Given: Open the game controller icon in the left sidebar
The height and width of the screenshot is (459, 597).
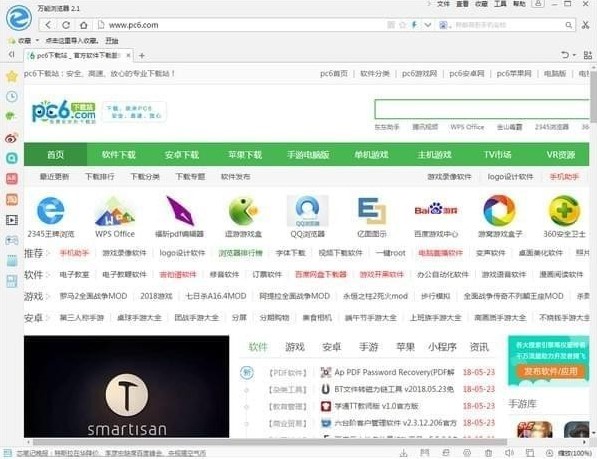Looking at the screenshot, I should 12,240.
